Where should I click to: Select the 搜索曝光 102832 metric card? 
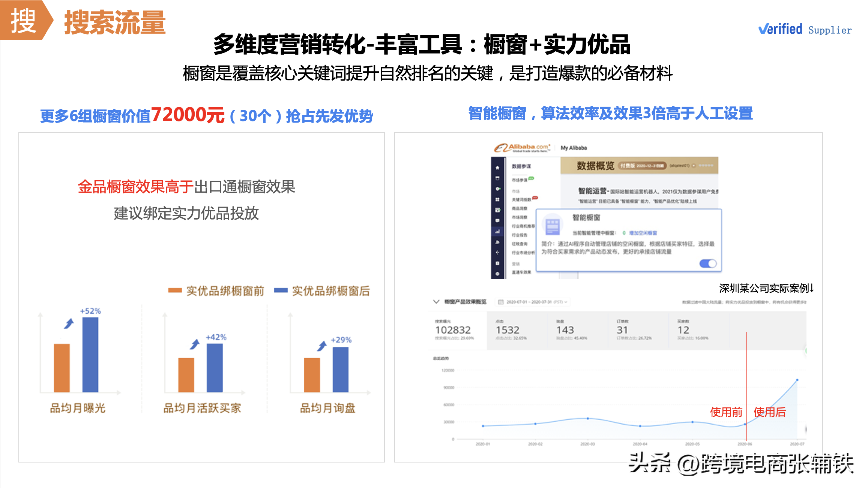click(455, 330)
